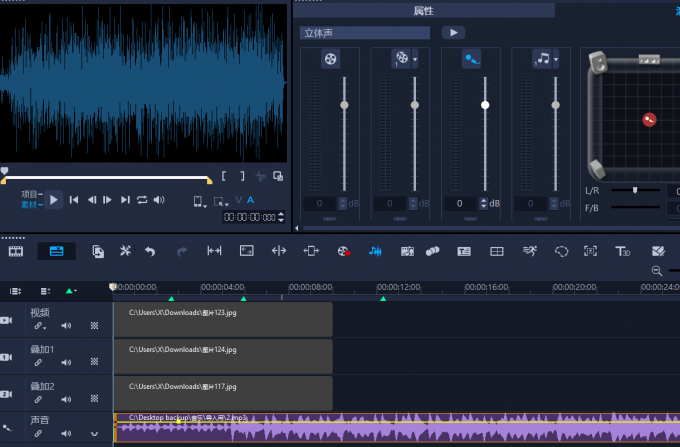Jump to the end of clip

pos(125,200)
